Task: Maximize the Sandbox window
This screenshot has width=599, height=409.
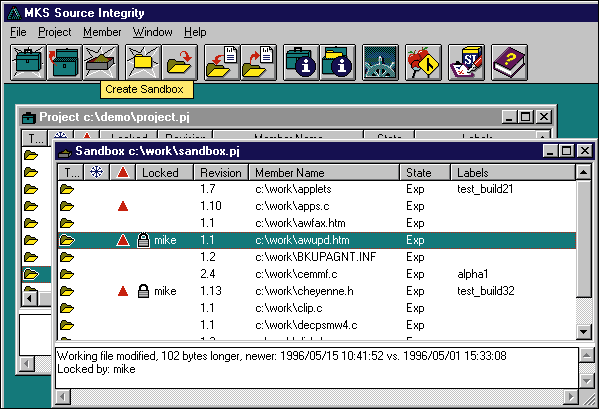Action: (x=567, y=151)
